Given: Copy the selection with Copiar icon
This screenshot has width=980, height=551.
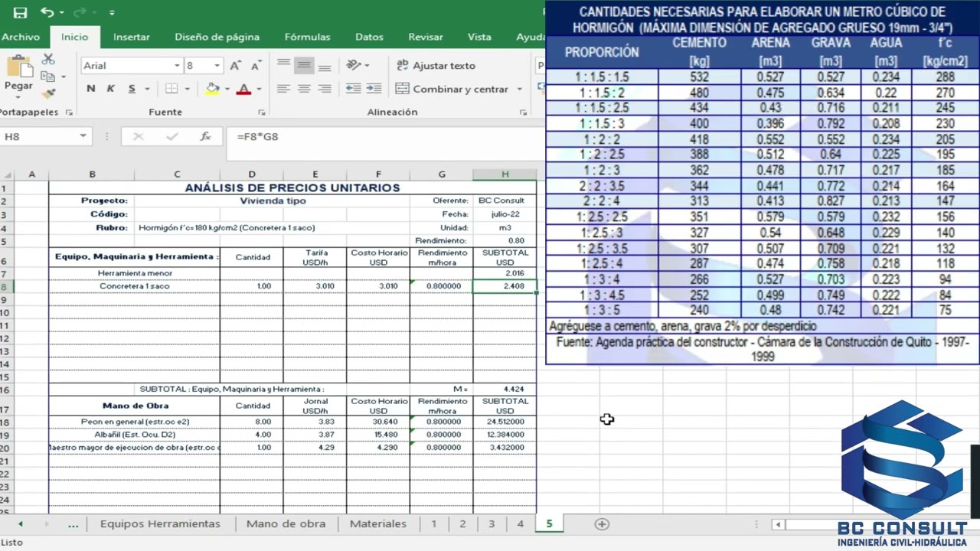Looking at the screenshot, I should 47,77.
